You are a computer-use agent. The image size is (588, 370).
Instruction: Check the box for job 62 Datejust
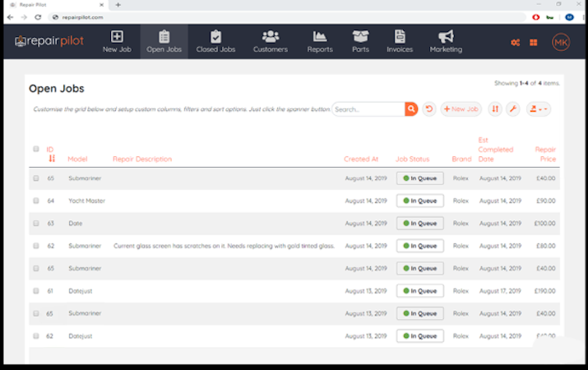(36, 336)
